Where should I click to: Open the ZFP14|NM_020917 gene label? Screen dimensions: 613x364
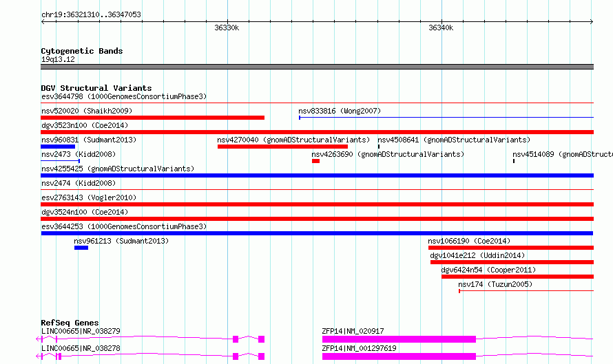click(x=353, y=331)
